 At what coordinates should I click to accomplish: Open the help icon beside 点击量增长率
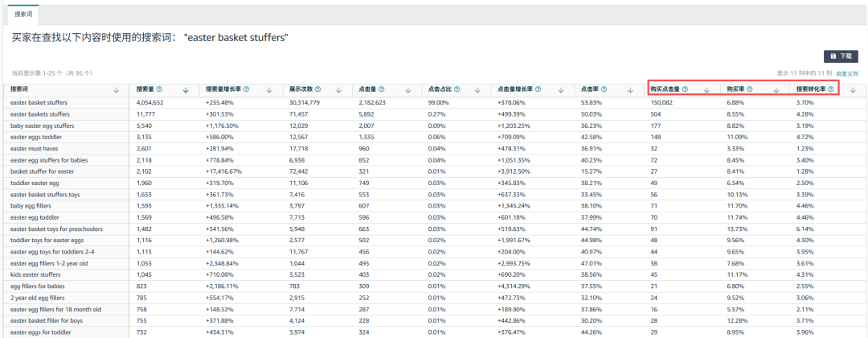click(x=536, y=89)
